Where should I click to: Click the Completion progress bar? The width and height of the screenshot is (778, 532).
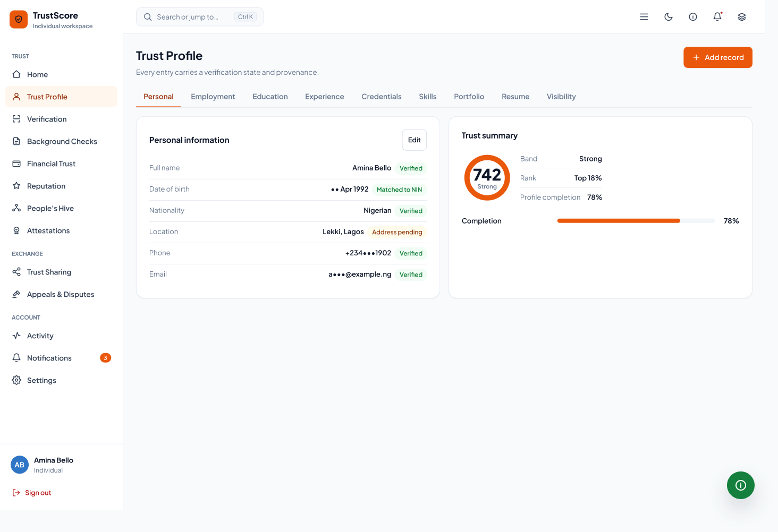[x=636, y=221]
